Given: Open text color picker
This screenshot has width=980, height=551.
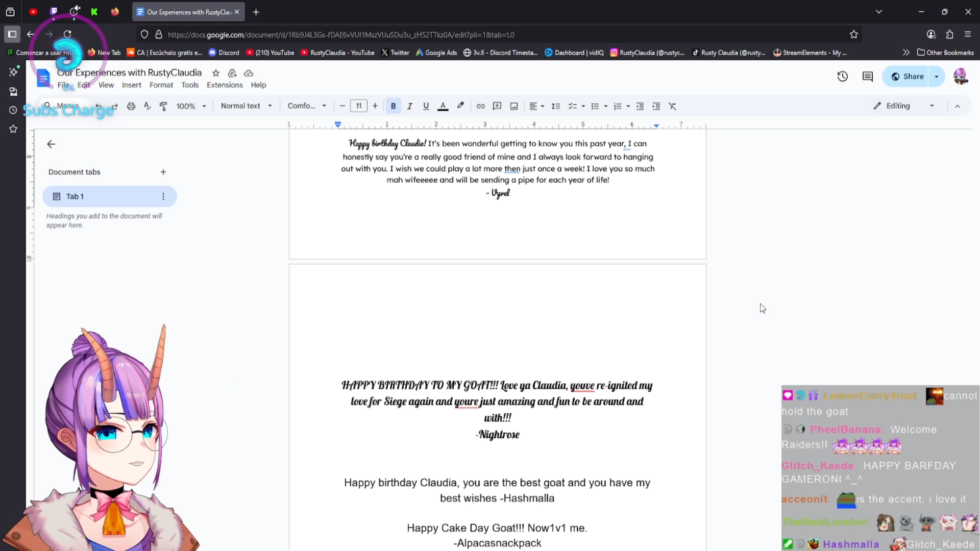Looking at the screenshot, I should (443, 106).
